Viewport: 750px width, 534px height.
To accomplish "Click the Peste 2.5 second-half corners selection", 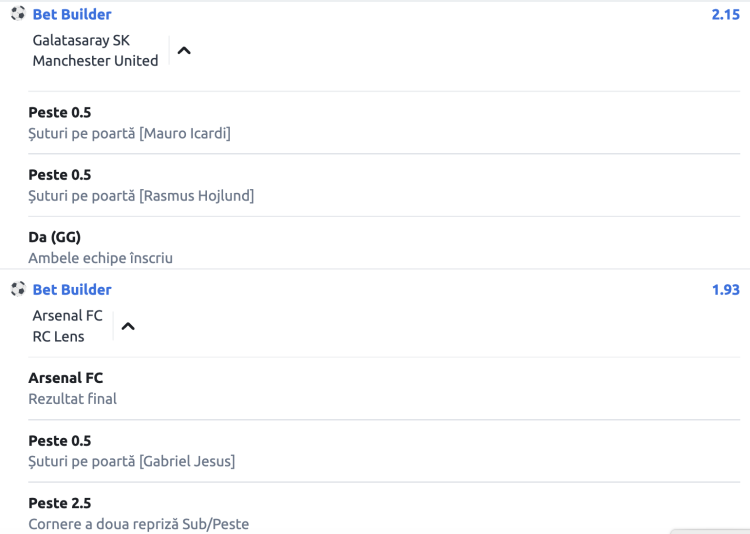I will pos(59,503).
